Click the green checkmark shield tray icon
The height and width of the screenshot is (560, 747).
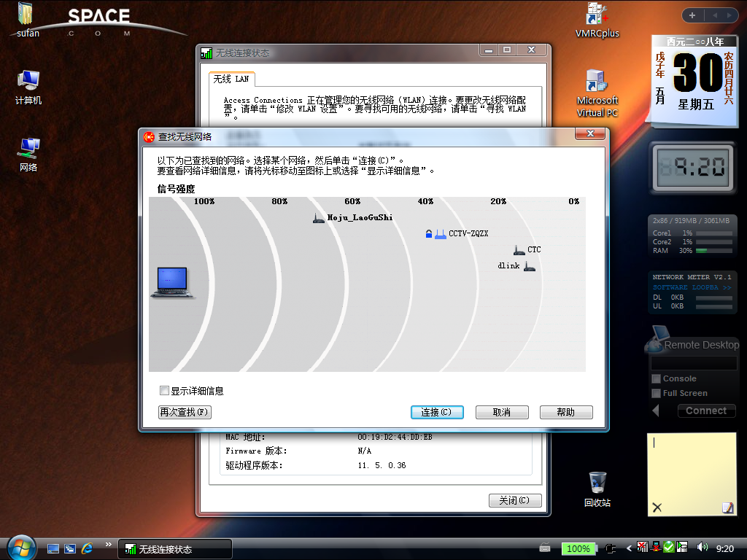pyautogui.click(x=669, y=548)
